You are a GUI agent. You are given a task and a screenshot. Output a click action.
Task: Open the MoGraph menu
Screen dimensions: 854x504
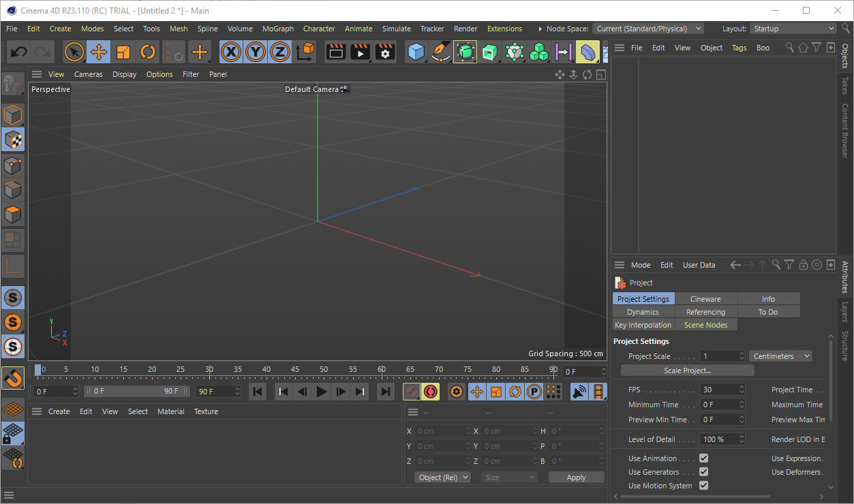[277, 29]
